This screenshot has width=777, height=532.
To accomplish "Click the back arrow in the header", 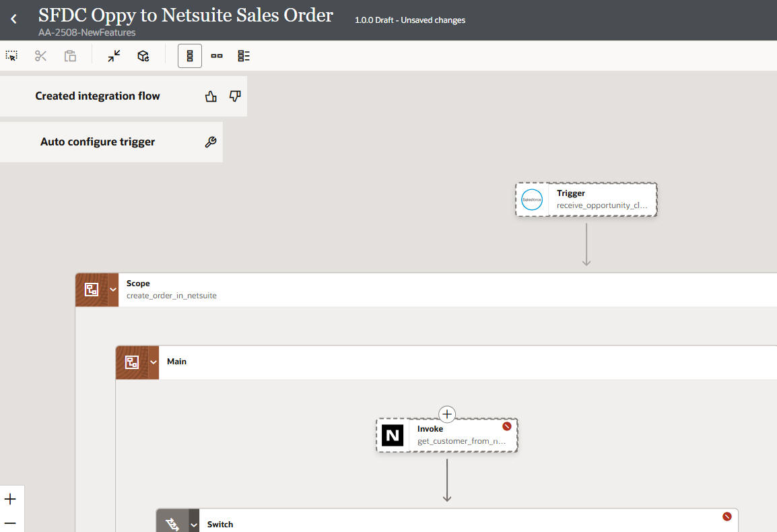I will pos(13,19).
